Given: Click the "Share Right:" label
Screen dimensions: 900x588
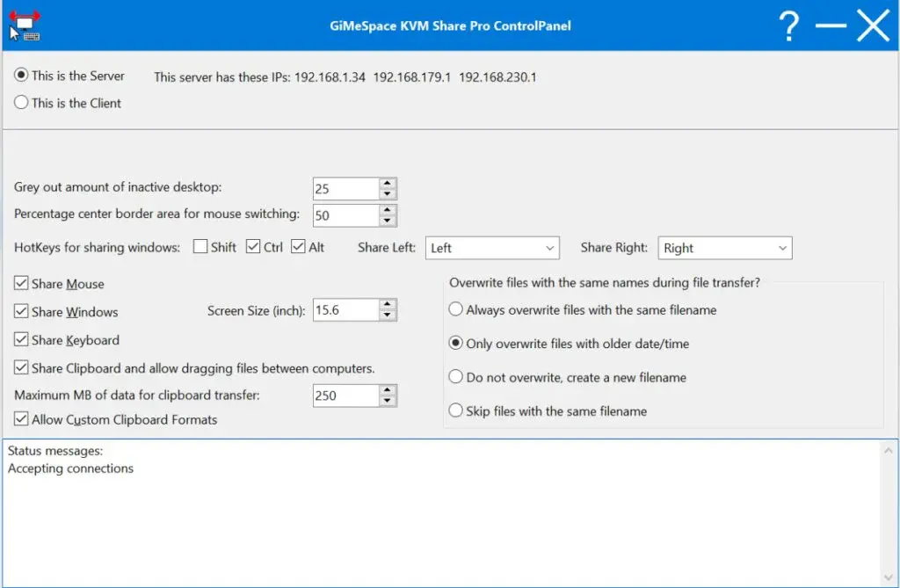Looking at the screenshot, I should click(613, 248).
